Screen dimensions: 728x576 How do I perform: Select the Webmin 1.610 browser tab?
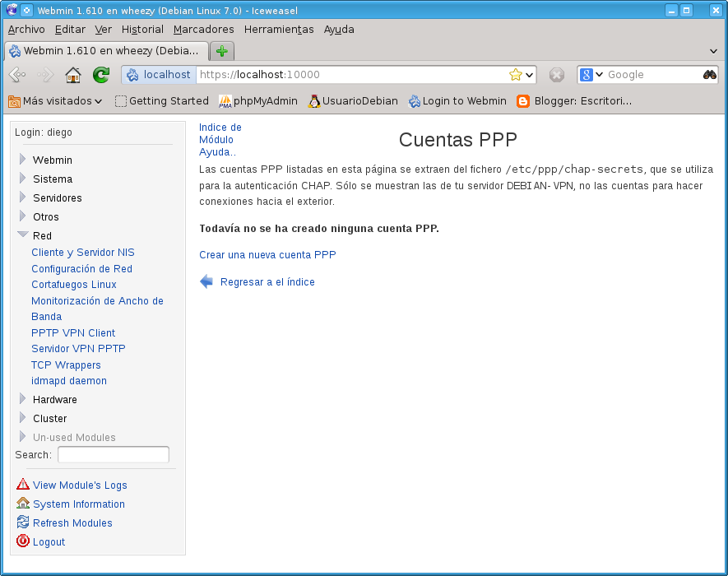(x=106, y=51)
